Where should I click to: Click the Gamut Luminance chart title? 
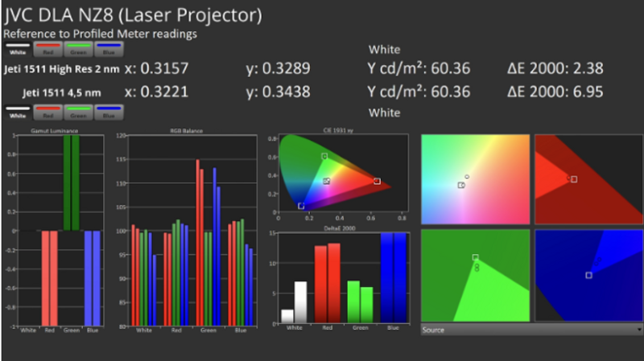pyautogui.click(x=55, y=131)
